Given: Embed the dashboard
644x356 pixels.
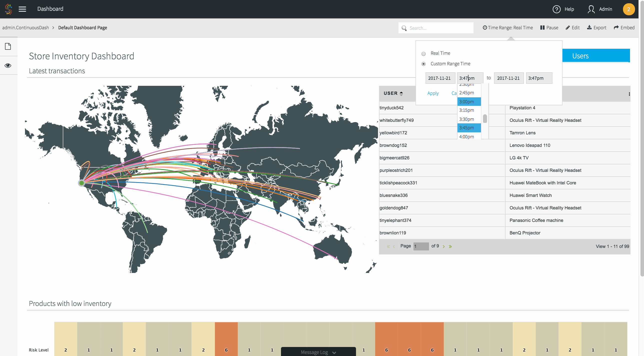Looking at the screenshot, I should (624, 28).
